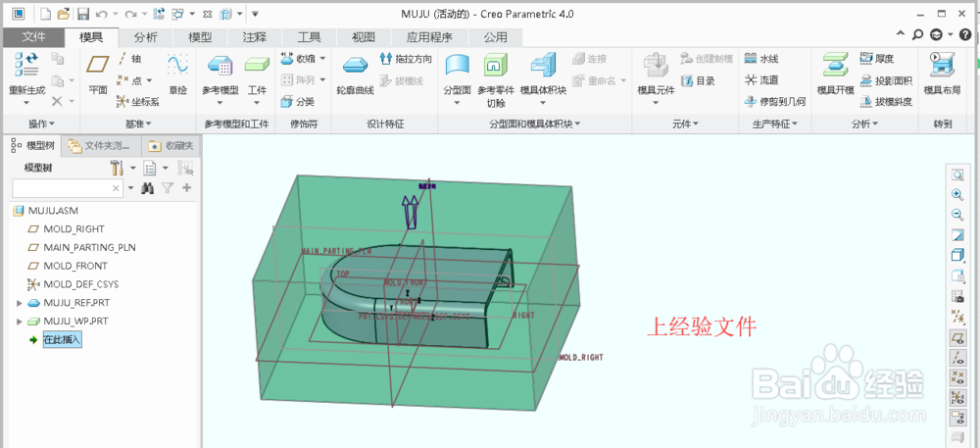Open the 分析 group dropdown in ribbon footer

pyautogui.click(x=864, y=124)
